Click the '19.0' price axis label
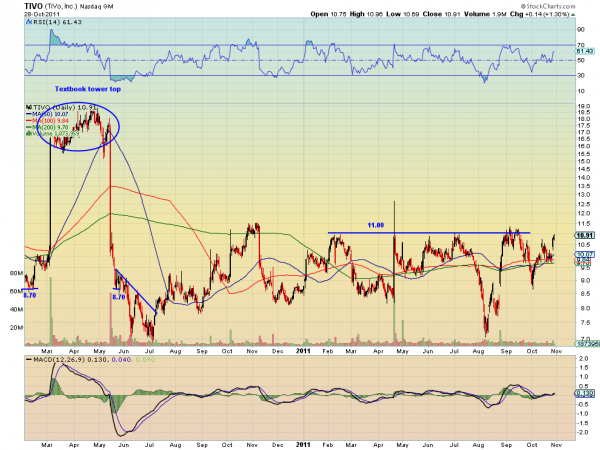The width and height of the screenshot is (600, 450). click(x=584, y=106)
